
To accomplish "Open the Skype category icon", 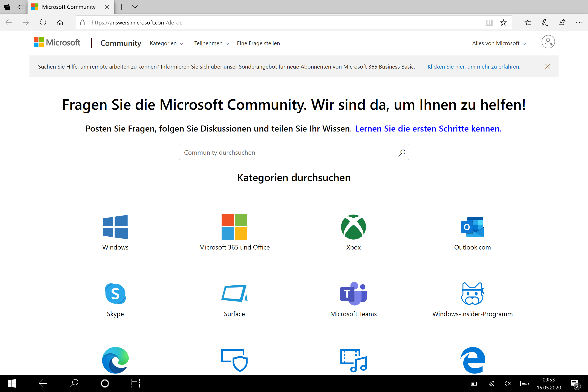I will click(x=115, y=294).
